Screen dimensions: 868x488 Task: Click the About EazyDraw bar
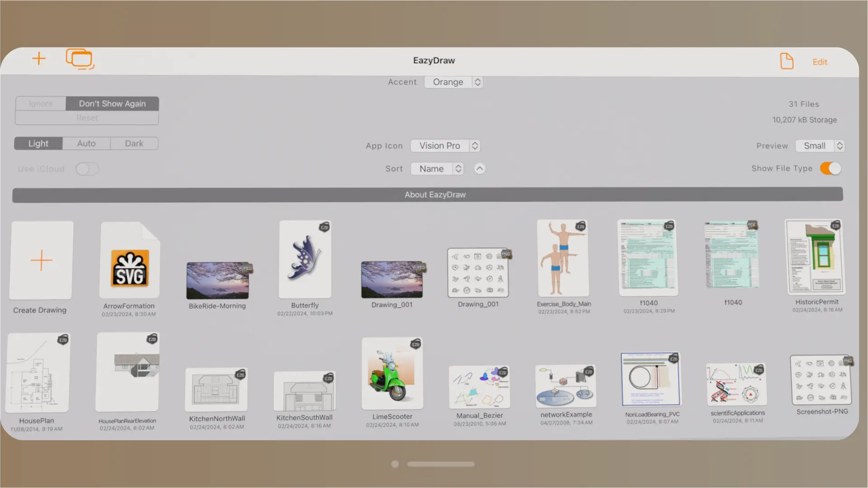pyautogui.click(x=434, y=194)
